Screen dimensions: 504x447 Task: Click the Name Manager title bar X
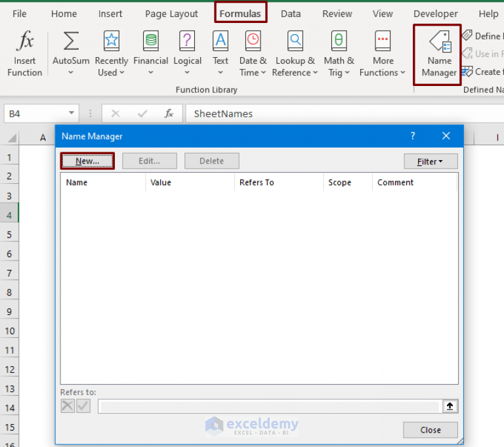446,136
